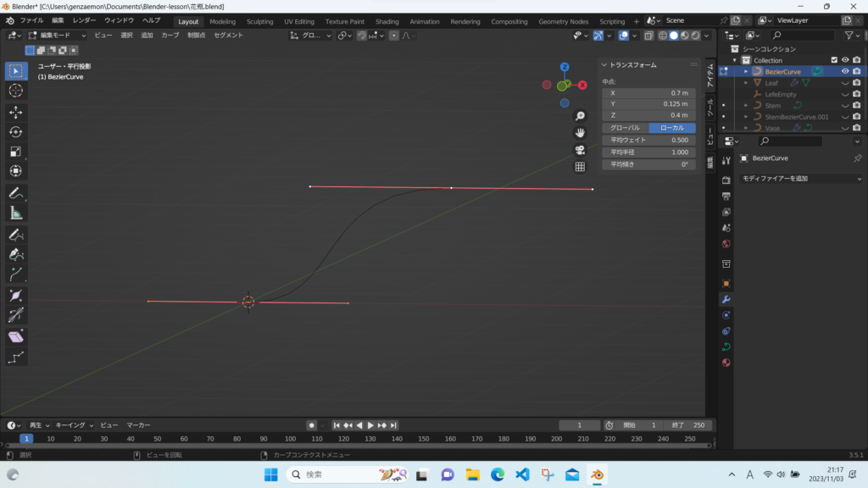Select the Rotate tool in the toolbar
Screen dimensions: 868x488
(x=16, y=131)
